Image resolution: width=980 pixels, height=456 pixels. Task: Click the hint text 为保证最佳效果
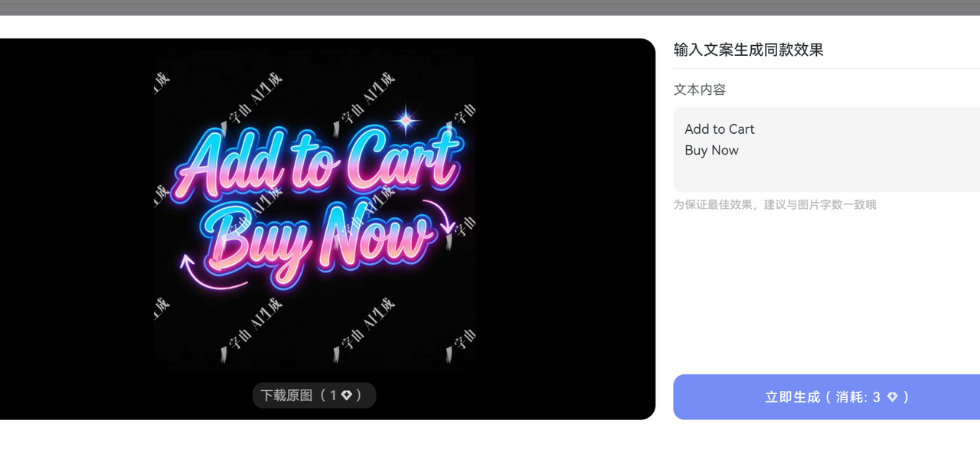tap(775, 205)
